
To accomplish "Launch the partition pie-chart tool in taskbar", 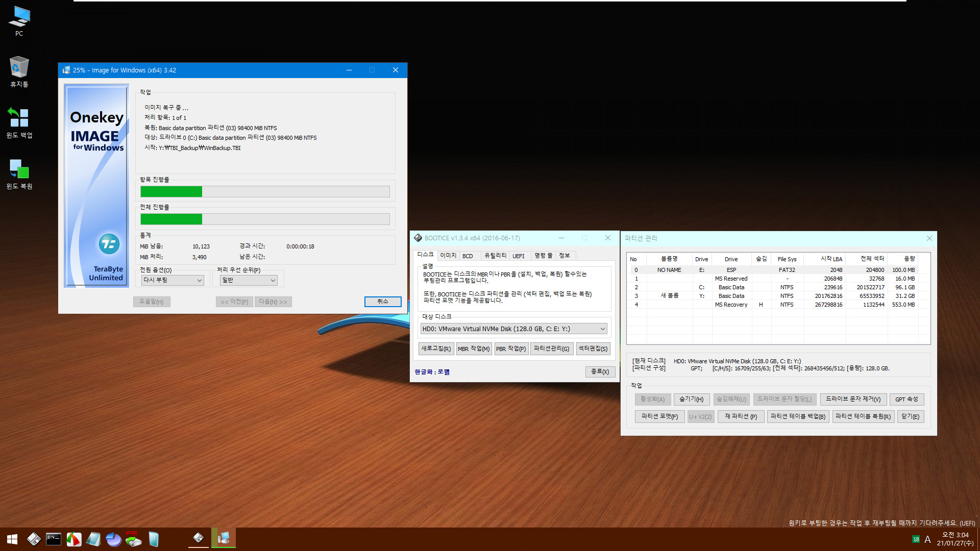I will click(x=113, y=539).
